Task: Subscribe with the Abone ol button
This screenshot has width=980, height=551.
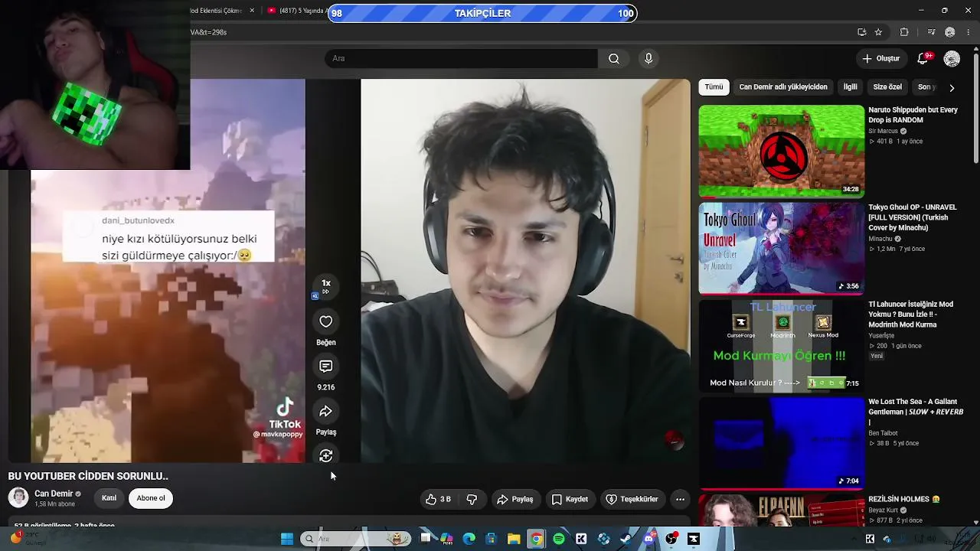Action: (x=151, y=498)
